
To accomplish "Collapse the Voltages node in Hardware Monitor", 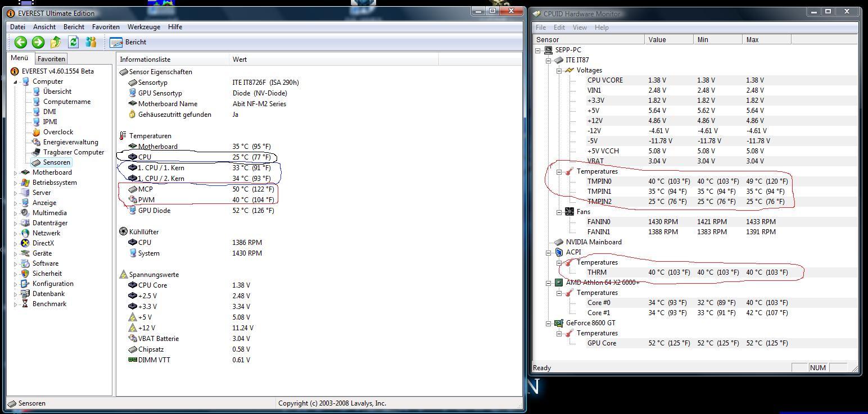I will 559,70.
